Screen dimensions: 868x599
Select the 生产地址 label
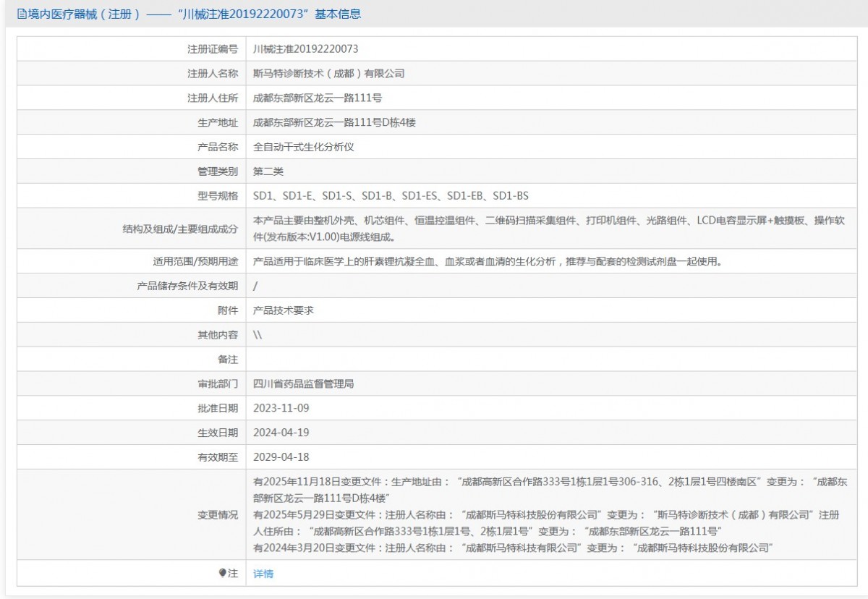pyautogui.click(x=218, y=122)
